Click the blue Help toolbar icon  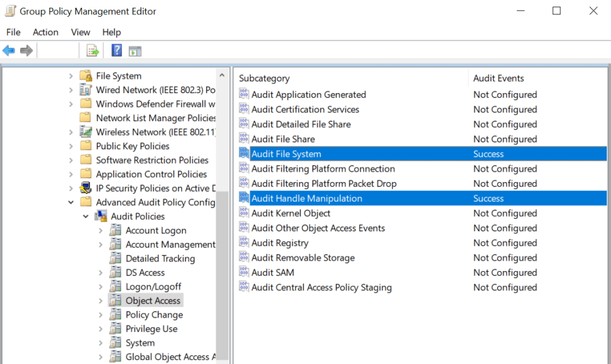pyautogui.click(x=117, y=51)
